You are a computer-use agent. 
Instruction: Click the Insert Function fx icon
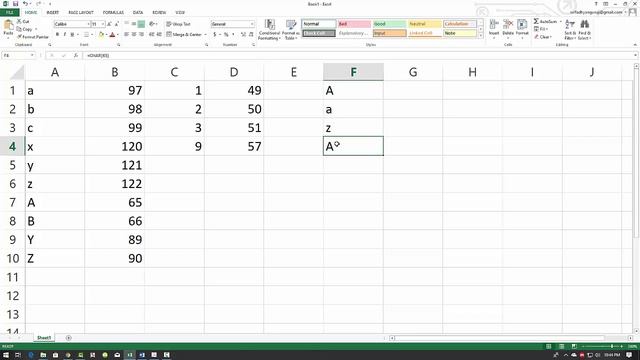tap(76, 56)
